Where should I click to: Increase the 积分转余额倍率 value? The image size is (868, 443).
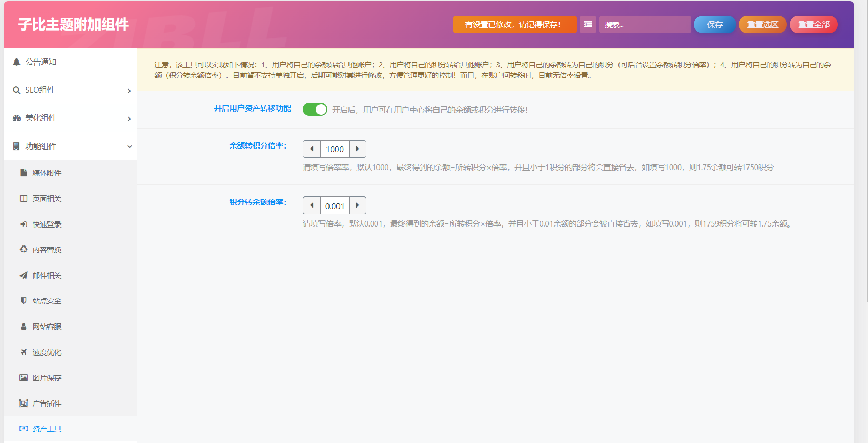pos(357,205)
